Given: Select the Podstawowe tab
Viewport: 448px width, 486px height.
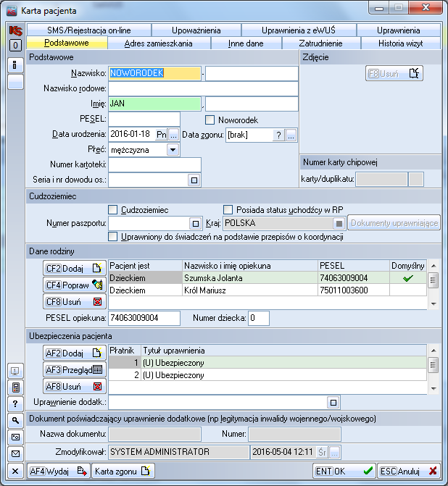Looking at the screenshot, I should 67,43.
